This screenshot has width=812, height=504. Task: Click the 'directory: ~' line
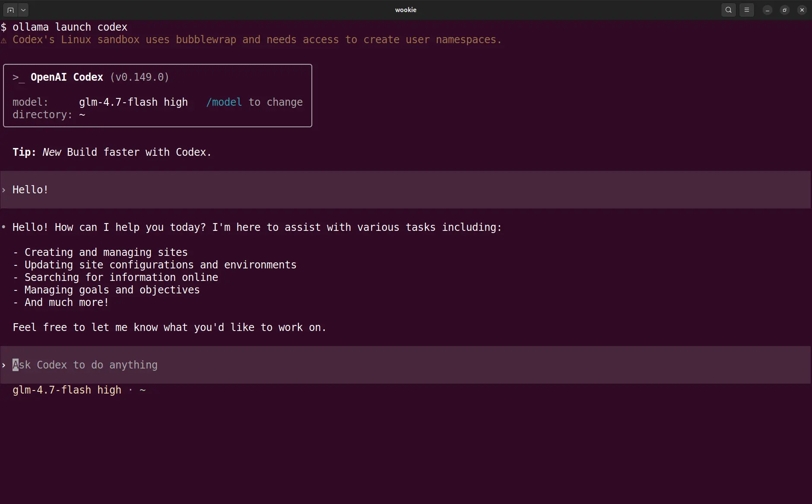click(49, 115)
